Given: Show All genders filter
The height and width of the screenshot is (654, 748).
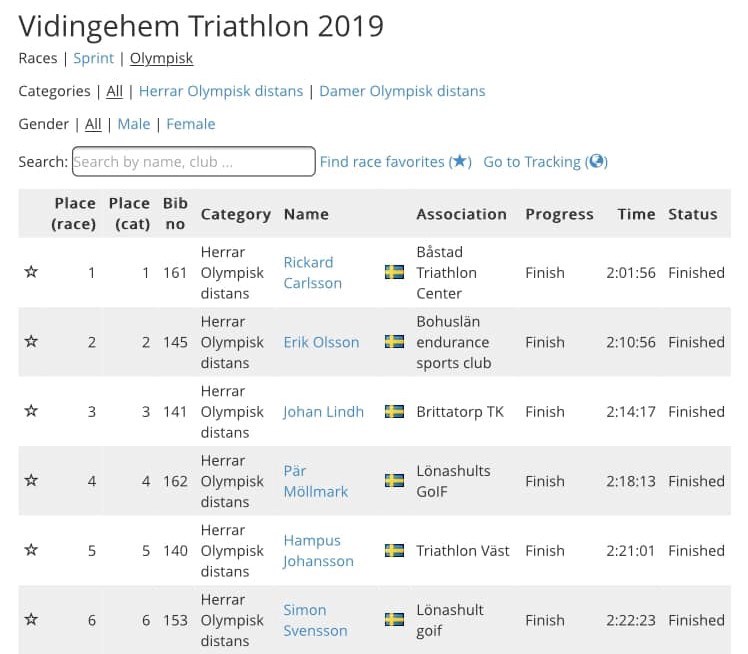Looking at the screenshot, I should [93, 124].
